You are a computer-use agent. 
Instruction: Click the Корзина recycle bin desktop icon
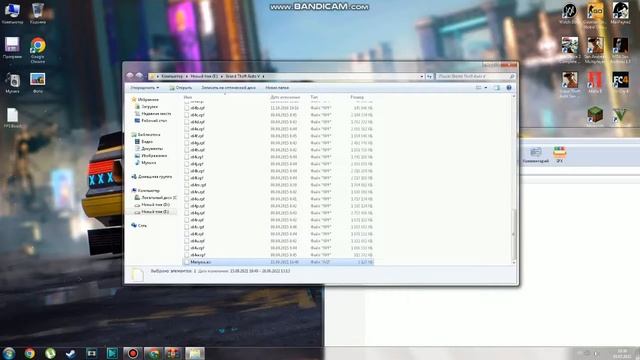point(38,13)
